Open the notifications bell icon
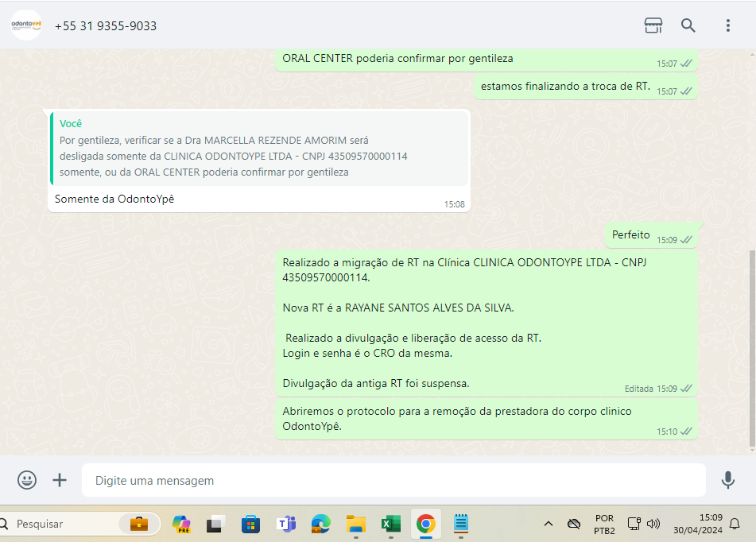Image resolution: width=756 pixels, height=542 pixels. click(x=735, y=524)
